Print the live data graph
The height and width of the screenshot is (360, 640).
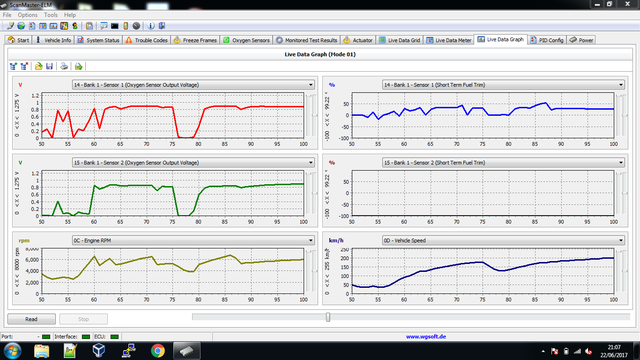coord(64,66)
